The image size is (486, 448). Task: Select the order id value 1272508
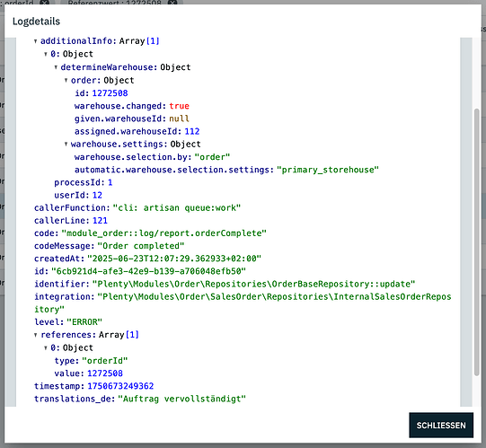coord(110,93)
